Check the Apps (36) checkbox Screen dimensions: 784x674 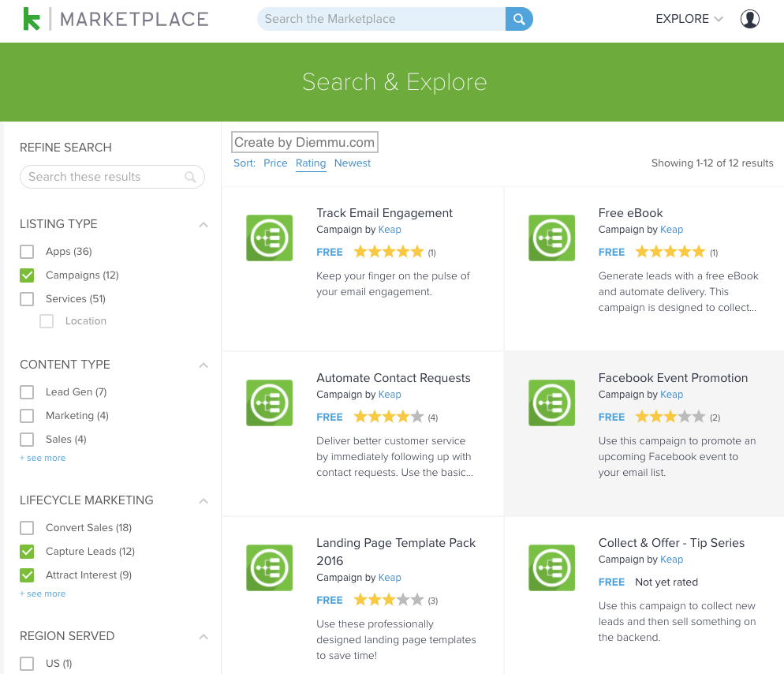(x=27, y=251)
